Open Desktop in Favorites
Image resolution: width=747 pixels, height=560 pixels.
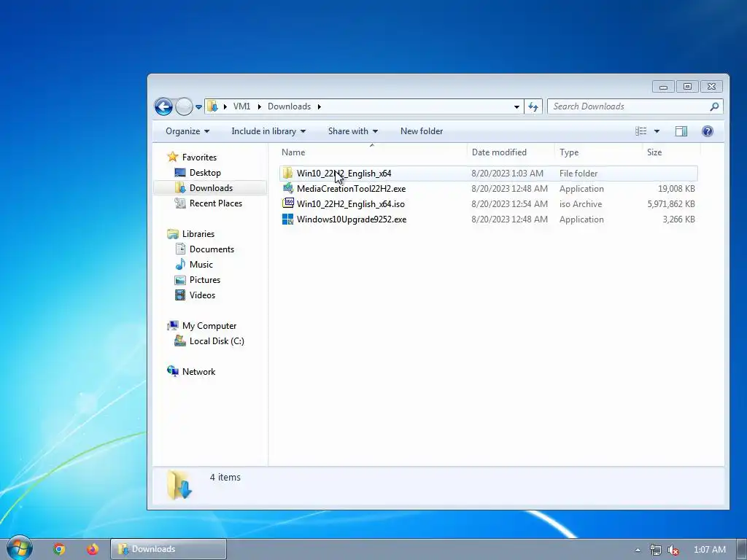pyautogui.click(x=205, y=172)
